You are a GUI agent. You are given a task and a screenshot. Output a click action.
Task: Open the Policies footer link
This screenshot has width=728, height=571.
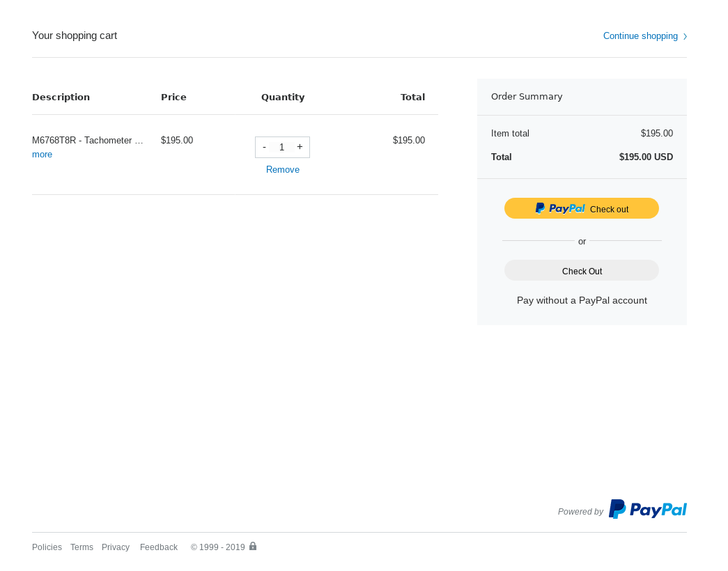pyautogui.click(x=47, y=547)
